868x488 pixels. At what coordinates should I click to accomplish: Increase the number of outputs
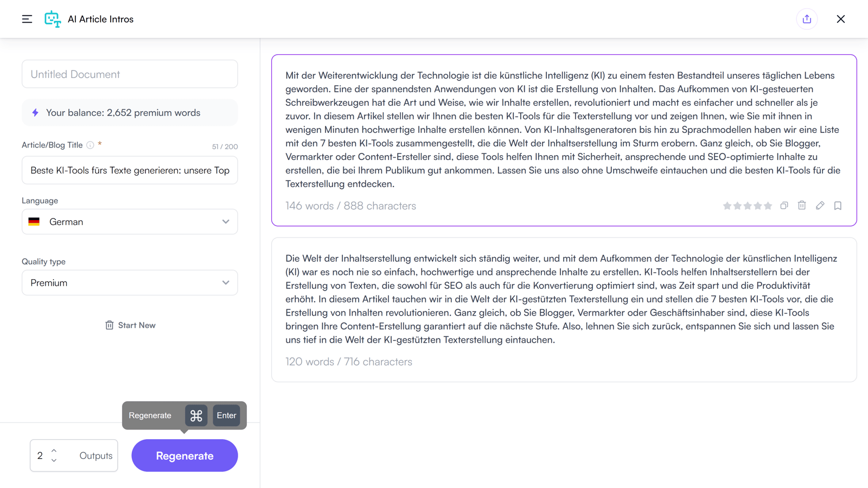pos(54,451)
